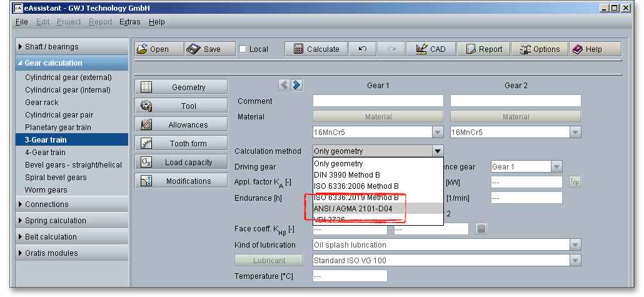Select 4-Gear train in sidebar
This screenshot has height=297, width=644.
[45, 153]
